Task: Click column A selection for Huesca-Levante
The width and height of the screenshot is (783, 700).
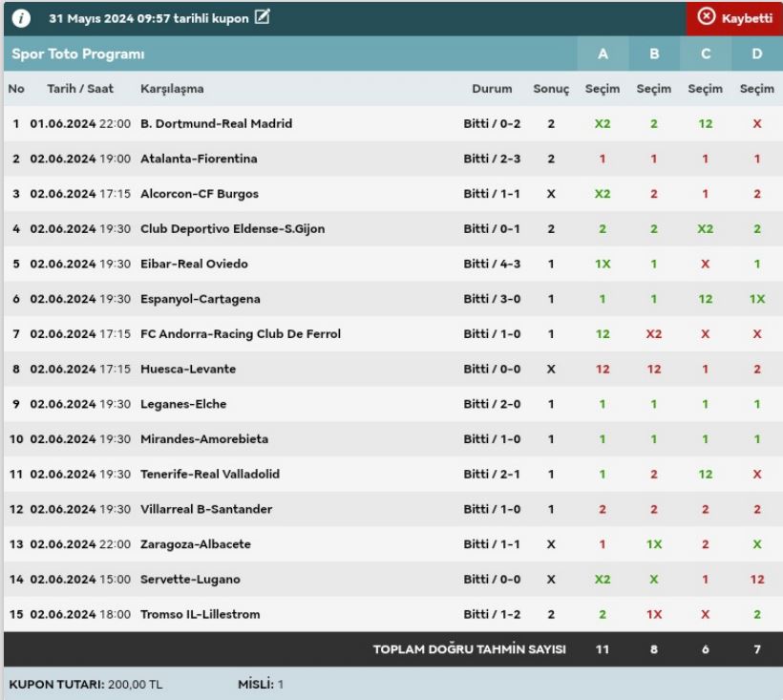Action: 603,370
